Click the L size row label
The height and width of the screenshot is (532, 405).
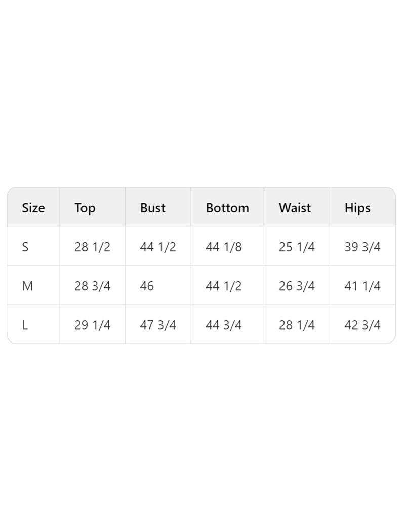point(25,325)
